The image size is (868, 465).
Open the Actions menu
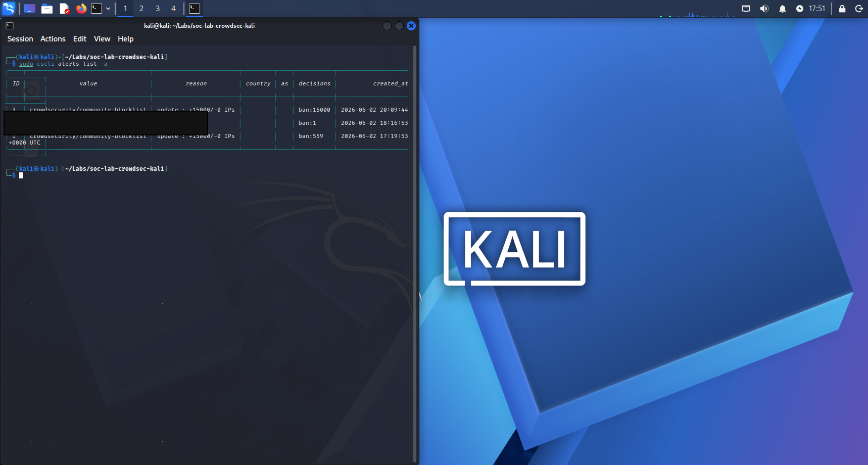pos(53,39)
